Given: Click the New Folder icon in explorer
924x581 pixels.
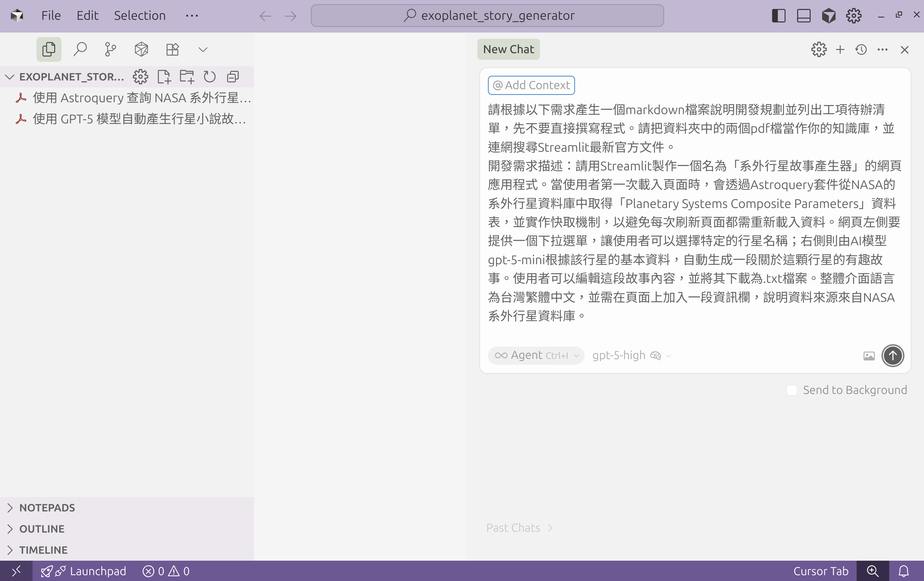Looking at the screenshot, I should pyautogui.click(x=187, y=77).
